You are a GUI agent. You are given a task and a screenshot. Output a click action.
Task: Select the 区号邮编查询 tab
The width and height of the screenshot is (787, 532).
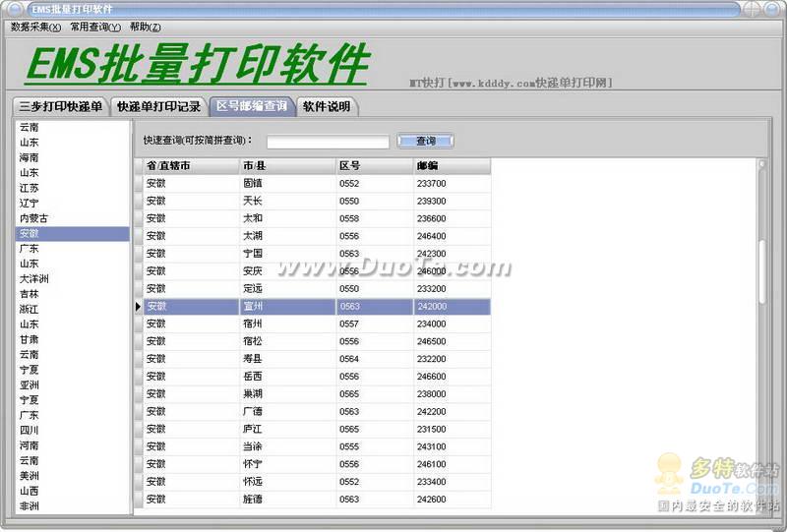pyautogui.click(x=252, y=106)
